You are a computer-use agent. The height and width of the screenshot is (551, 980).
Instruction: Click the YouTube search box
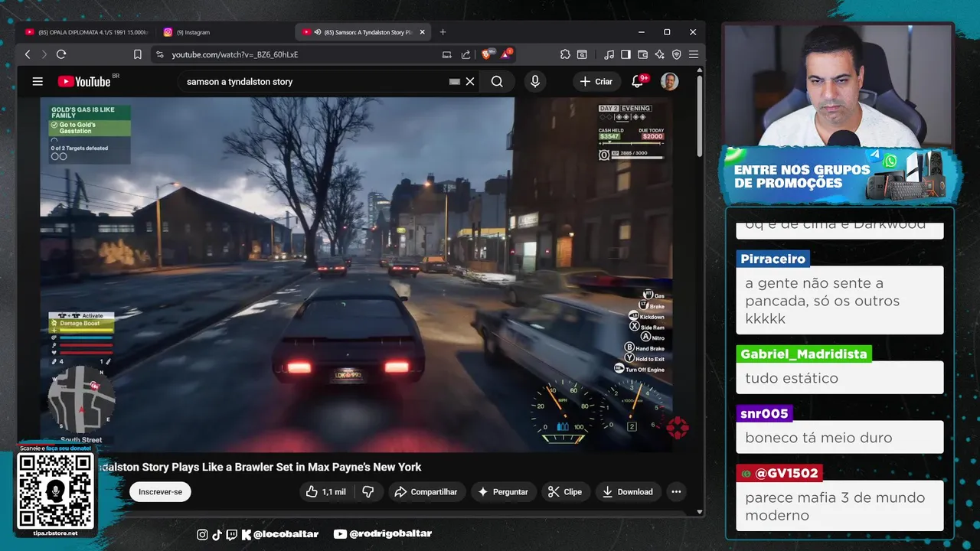(314, 81)
